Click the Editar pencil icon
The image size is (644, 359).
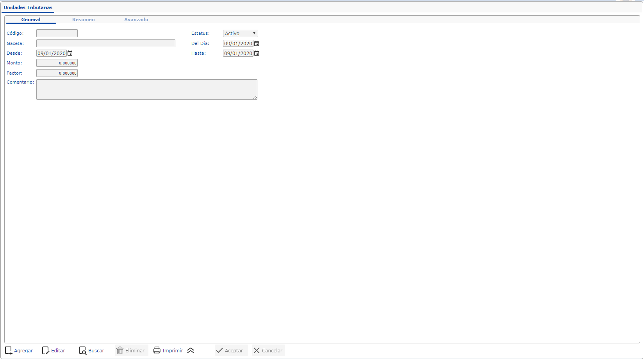pos(46,351)
